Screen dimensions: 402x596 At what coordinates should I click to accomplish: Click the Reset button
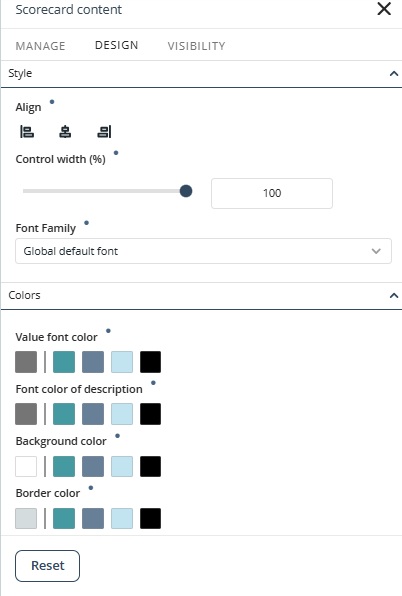[47, 566]
